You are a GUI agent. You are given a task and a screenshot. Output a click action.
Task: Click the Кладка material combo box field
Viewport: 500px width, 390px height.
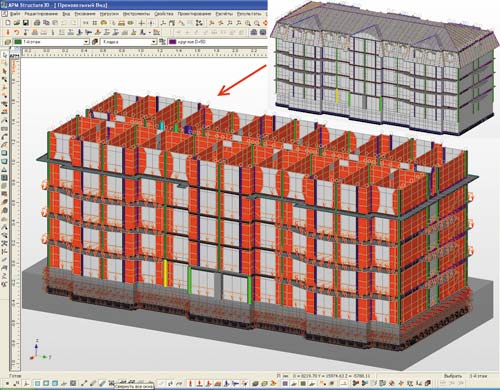pos(128,42)
